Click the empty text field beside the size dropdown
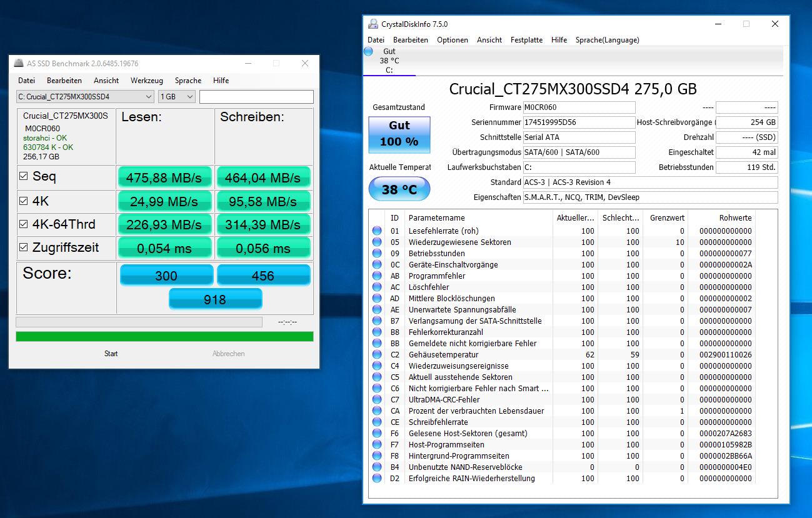The width and height of the screenshot is (812, 518). point(256,97)
